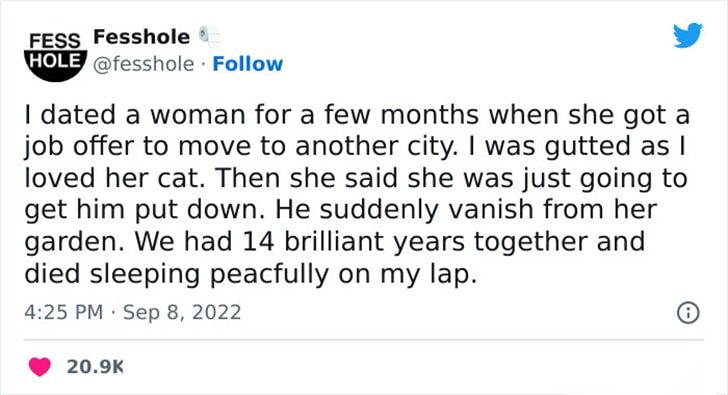Click the divider line above the likes row
728x395 pixels.
pos(364,340)
